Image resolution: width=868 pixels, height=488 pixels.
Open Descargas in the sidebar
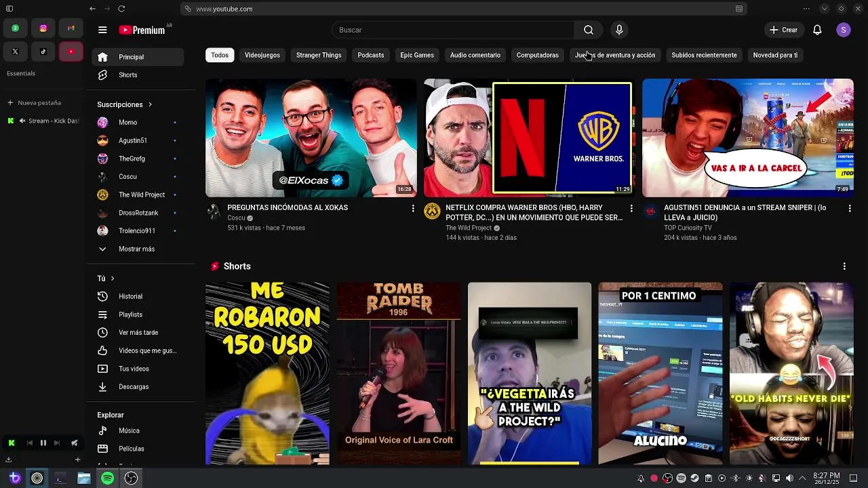click(x=138, y=386)
